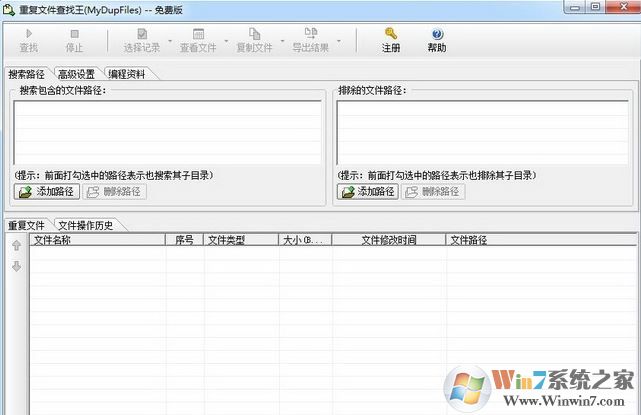Click the 导出结果 toolbar icon
641x415 pixels.
pyautogui.click(x=311, y=33)
